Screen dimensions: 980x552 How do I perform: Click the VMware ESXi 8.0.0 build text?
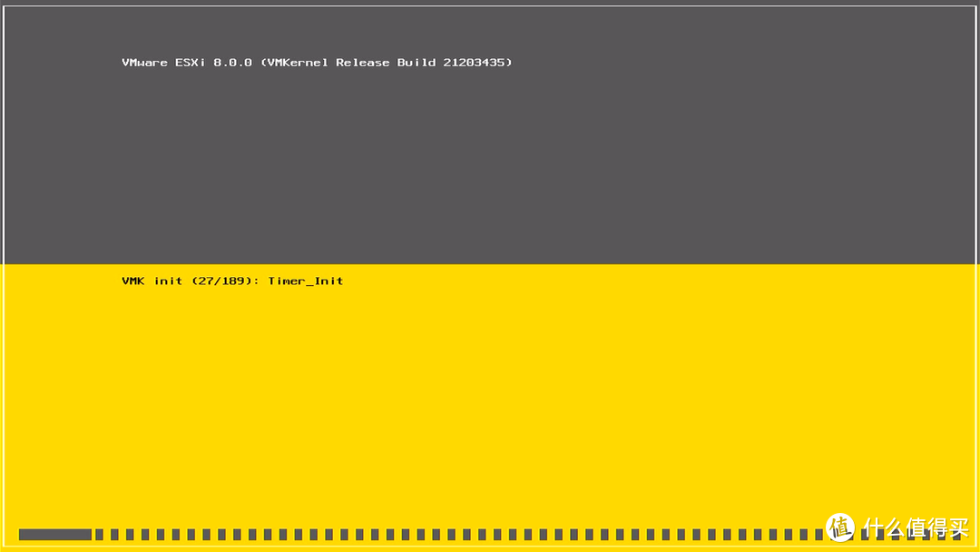tap(317, 63)
